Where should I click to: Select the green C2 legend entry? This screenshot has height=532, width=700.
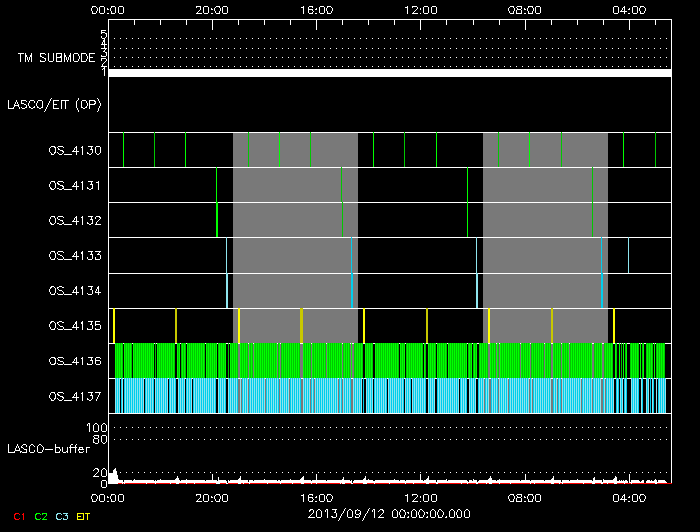(41, 516)
